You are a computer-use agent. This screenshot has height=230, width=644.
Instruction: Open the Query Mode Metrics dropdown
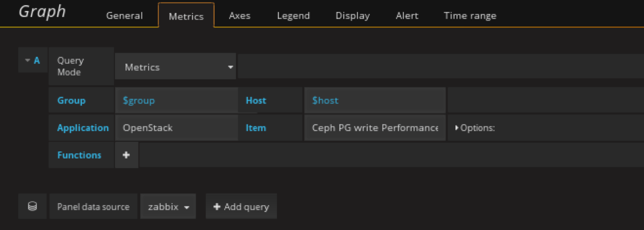[175, 67]
